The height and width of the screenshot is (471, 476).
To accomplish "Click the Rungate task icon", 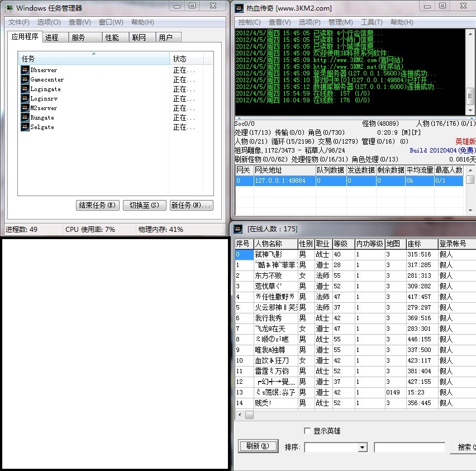I will tap(25, 117).
